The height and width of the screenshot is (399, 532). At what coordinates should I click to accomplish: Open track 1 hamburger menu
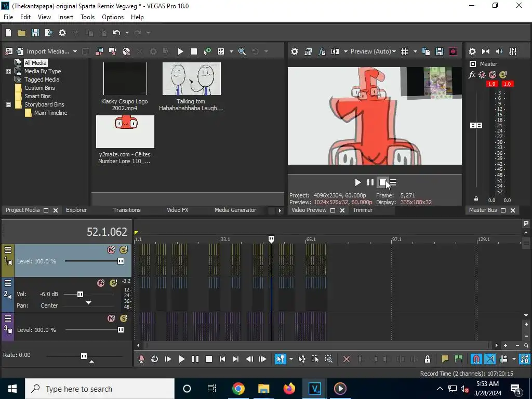[x=8, y=250]
